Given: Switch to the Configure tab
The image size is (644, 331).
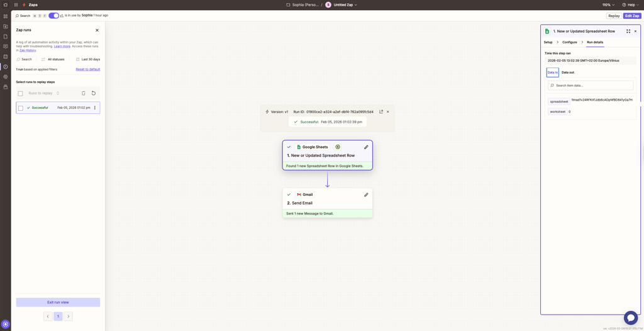Looking at the screenshot, I should [x=570, y=42].
